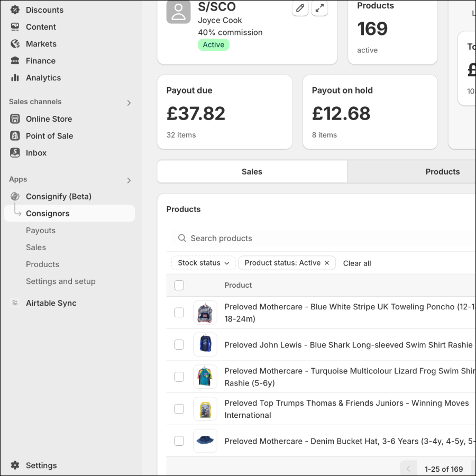Image resolution: width=476 pixels, height=476 pixels.
Task: Switch to the Sales tab
Action: [252, 172]
